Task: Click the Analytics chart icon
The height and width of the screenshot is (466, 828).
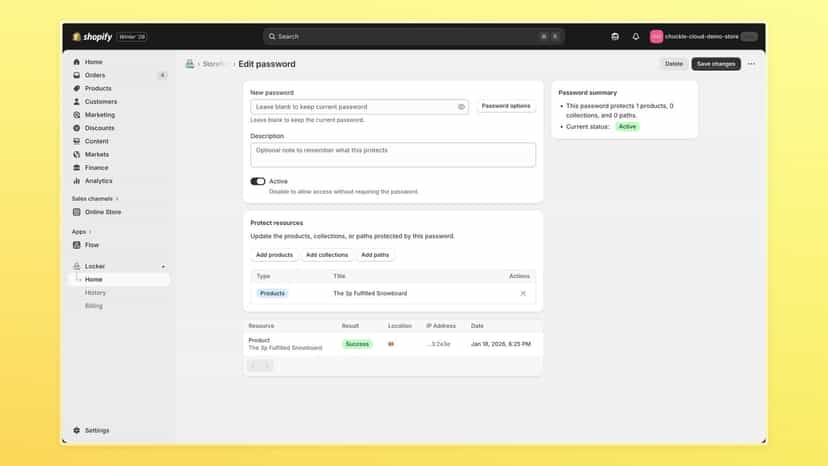Action: pos(77,181)
